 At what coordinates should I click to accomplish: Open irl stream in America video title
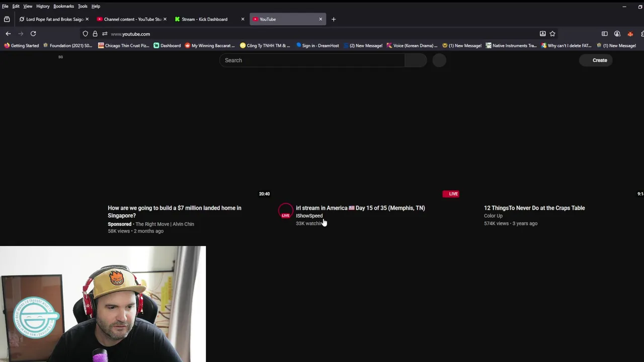[x=360, y=208]
